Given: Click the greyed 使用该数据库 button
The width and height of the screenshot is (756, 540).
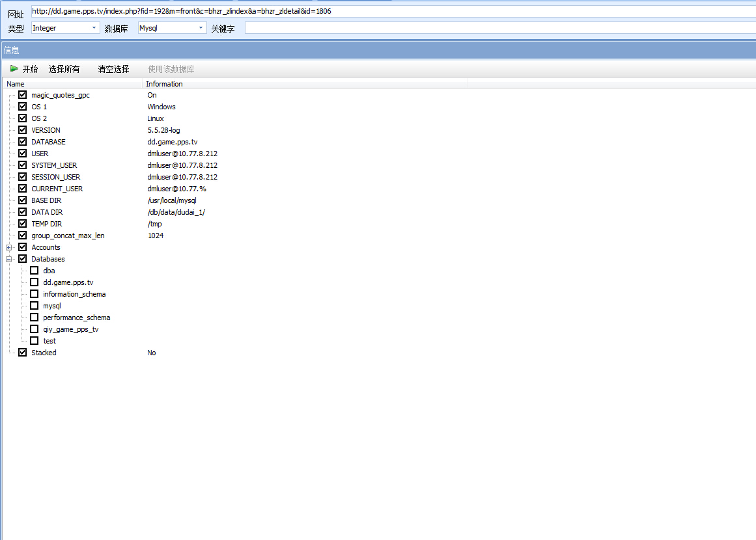Looking at the screenshot, I should [x=171, y=69].
